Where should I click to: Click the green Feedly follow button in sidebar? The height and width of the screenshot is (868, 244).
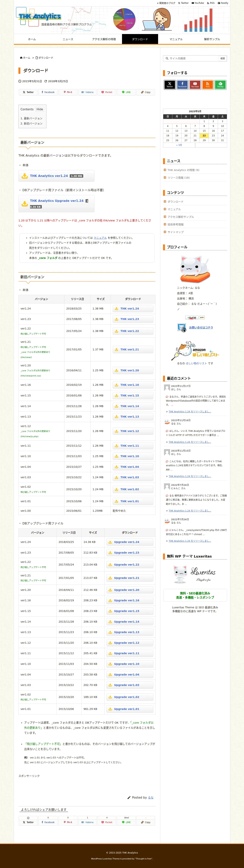[220, 85]
